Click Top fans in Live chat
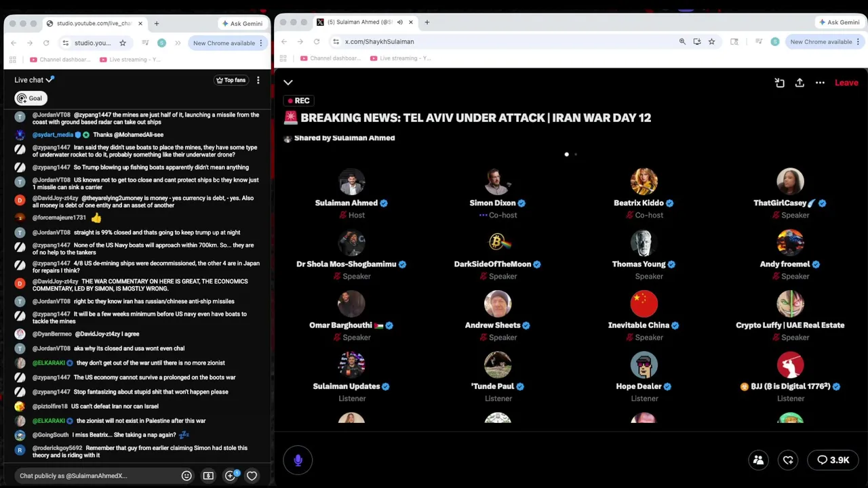 [x=231, y=80]
